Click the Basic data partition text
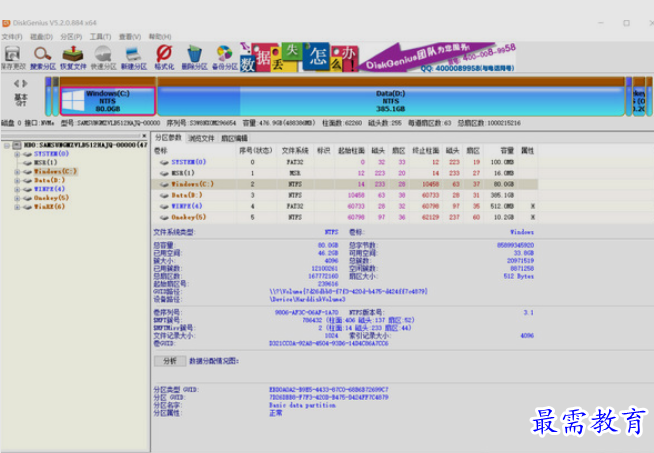654x453 pixels. [x=302, y=405]
